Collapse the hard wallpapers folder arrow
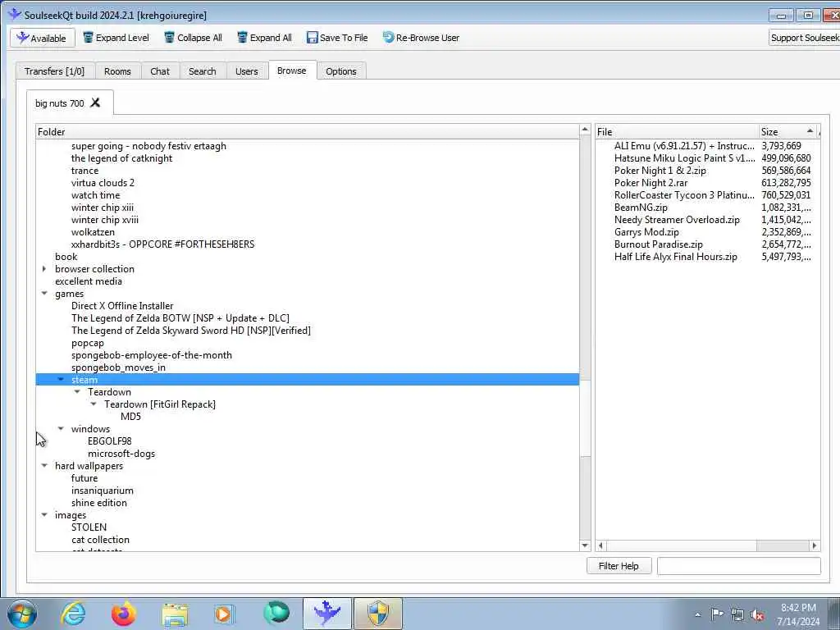Screen dimensions: 840x630 click(x=44, y=466)
